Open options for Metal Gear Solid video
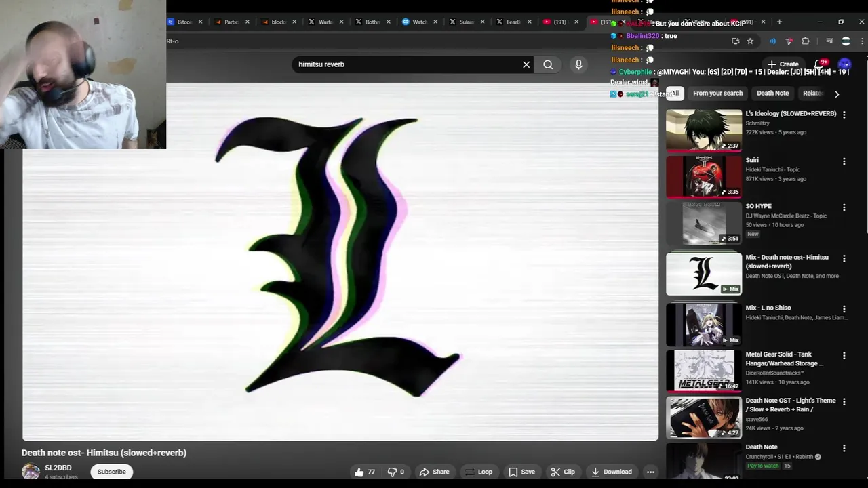This screenshot has width=868, height=488. 844,355
